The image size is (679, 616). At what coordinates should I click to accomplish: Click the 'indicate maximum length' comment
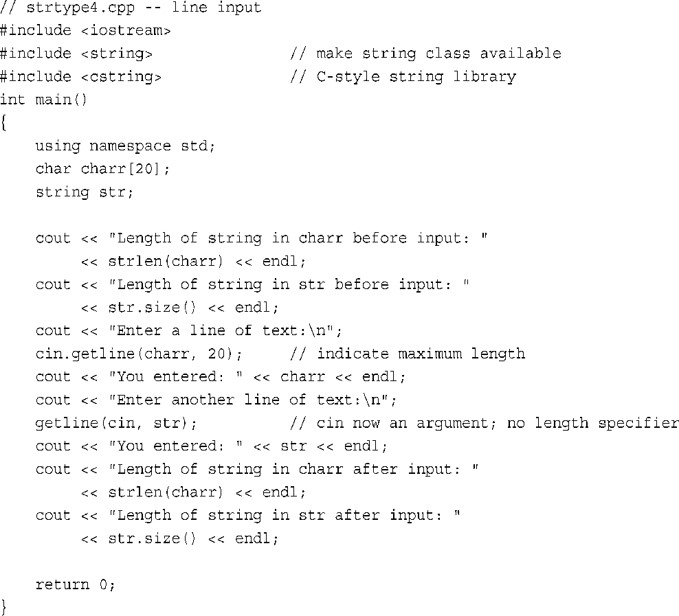pyautogui.click(x=408, y=354)
